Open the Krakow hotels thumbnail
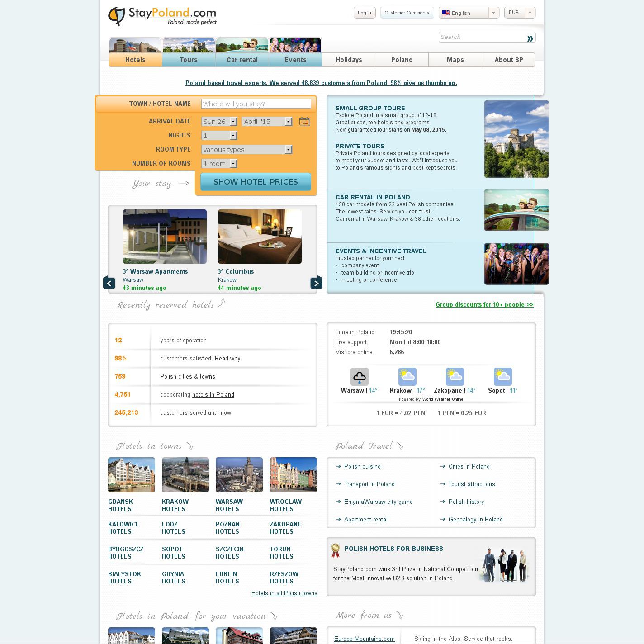 pyautogui.click(x=185, y=475)
